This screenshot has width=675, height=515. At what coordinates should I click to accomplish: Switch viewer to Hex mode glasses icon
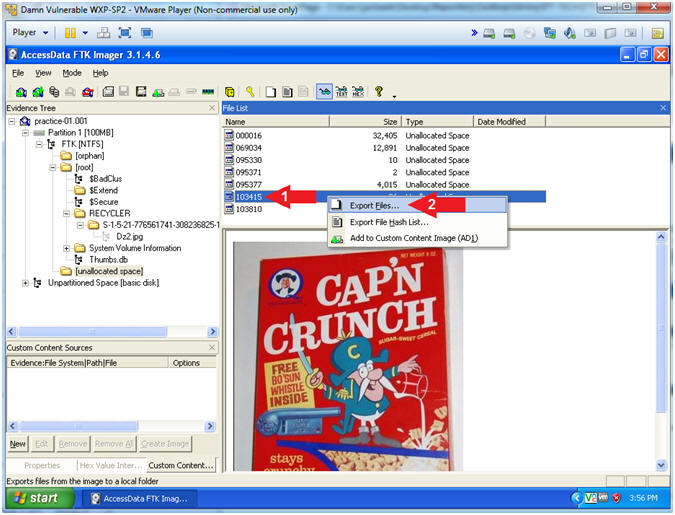(358, 92)
